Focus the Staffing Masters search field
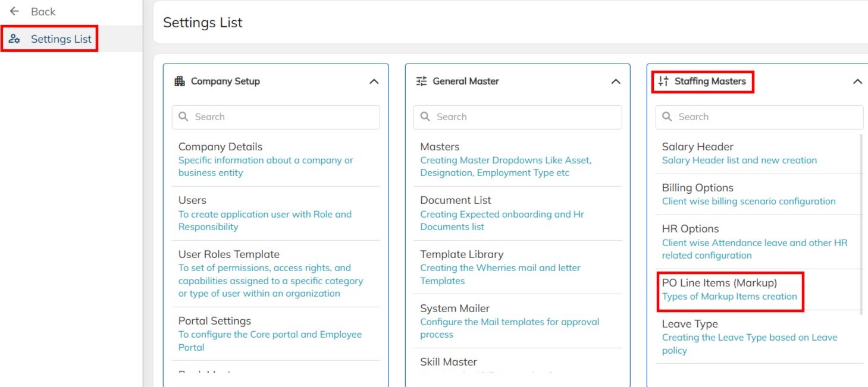The height and width of the screenshot is (387, 868). pos(767,117)
